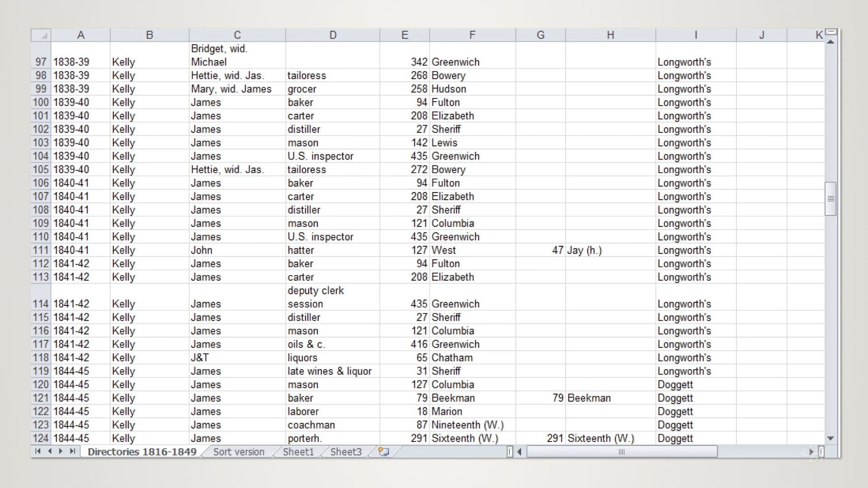
Task: Click the next-sheet navigation arrow
Action: click(61, 451)
